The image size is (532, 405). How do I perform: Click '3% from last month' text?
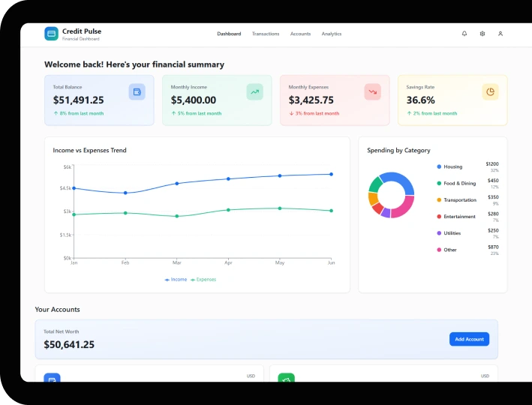click(317, 113)
